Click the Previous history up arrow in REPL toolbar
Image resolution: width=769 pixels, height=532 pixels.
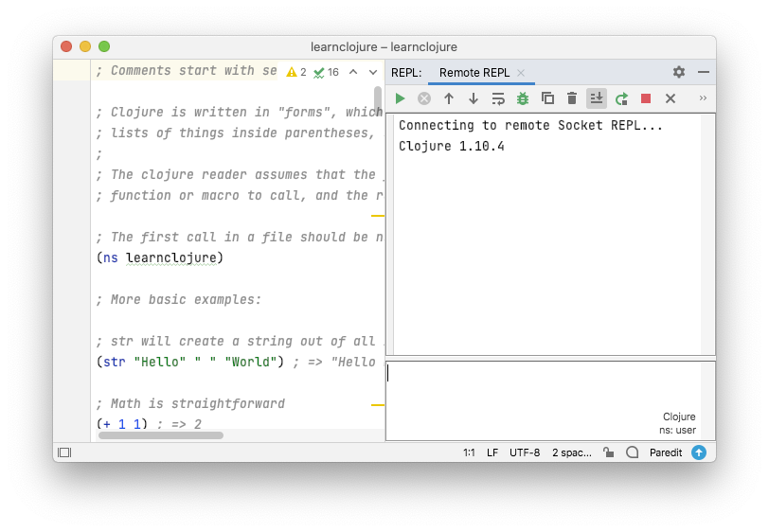[449, 98]
